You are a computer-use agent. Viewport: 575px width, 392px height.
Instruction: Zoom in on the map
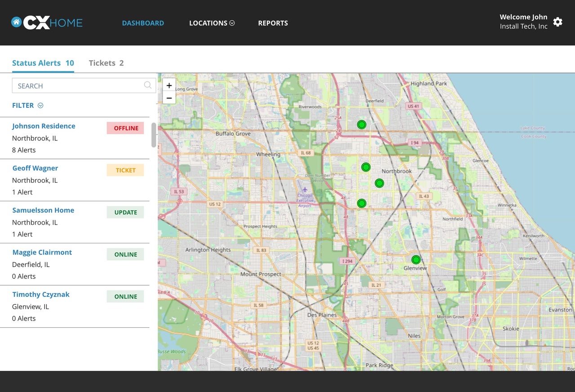coord(169,85)
